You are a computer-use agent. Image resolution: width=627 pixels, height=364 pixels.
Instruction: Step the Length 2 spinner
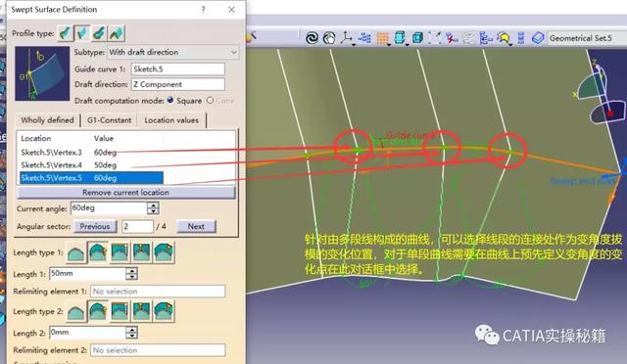[132, 333]
